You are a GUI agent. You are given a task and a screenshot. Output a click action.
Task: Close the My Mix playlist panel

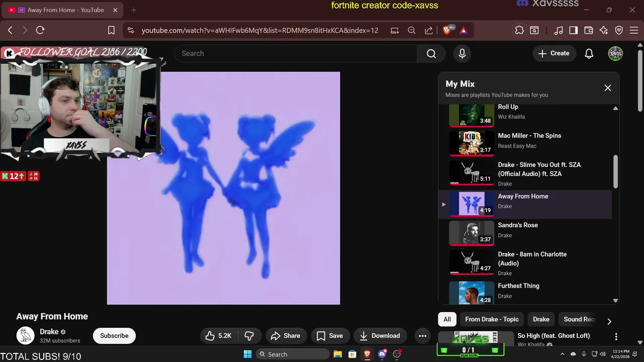point(608,88)
